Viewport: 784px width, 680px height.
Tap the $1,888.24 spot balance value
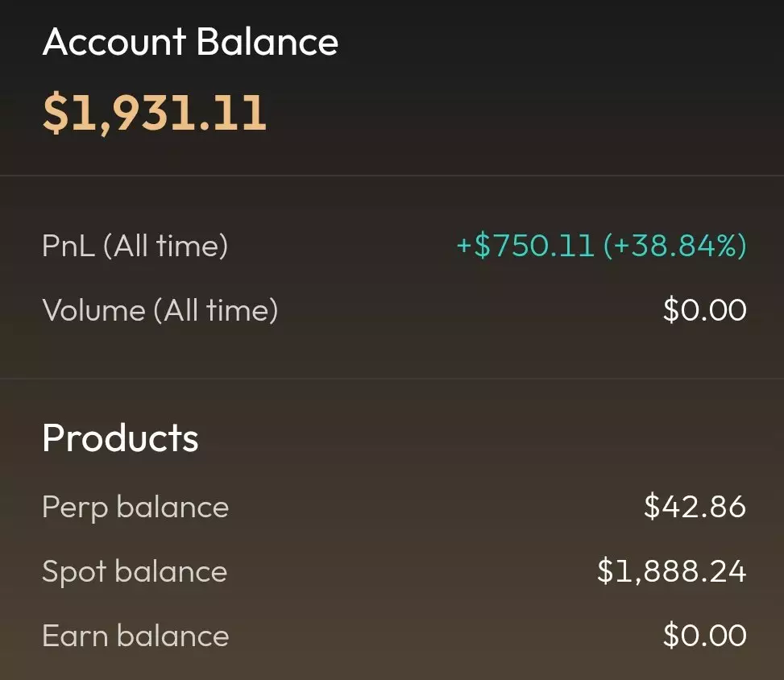coord(671,571)
